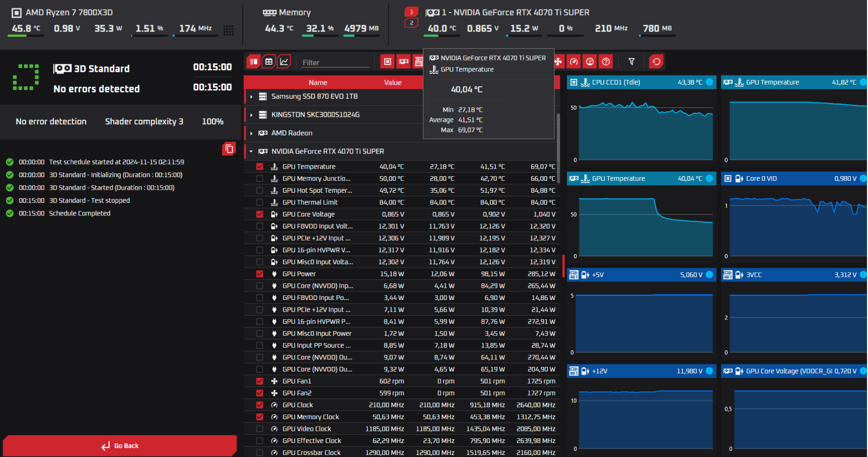Check GPU Memory Junction checkbox
868x457 pixels.
pyautogui.click(x=260, y=178)
